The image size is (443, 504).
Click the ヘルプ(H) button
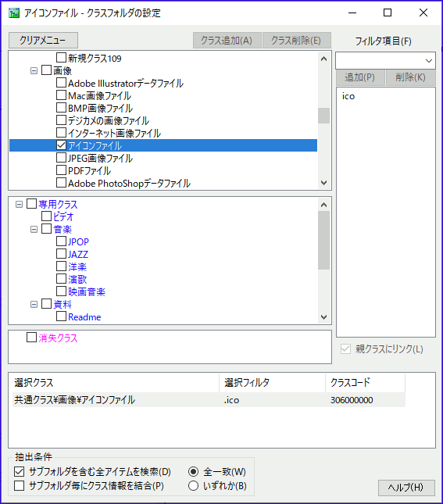[x=406, y=488]
